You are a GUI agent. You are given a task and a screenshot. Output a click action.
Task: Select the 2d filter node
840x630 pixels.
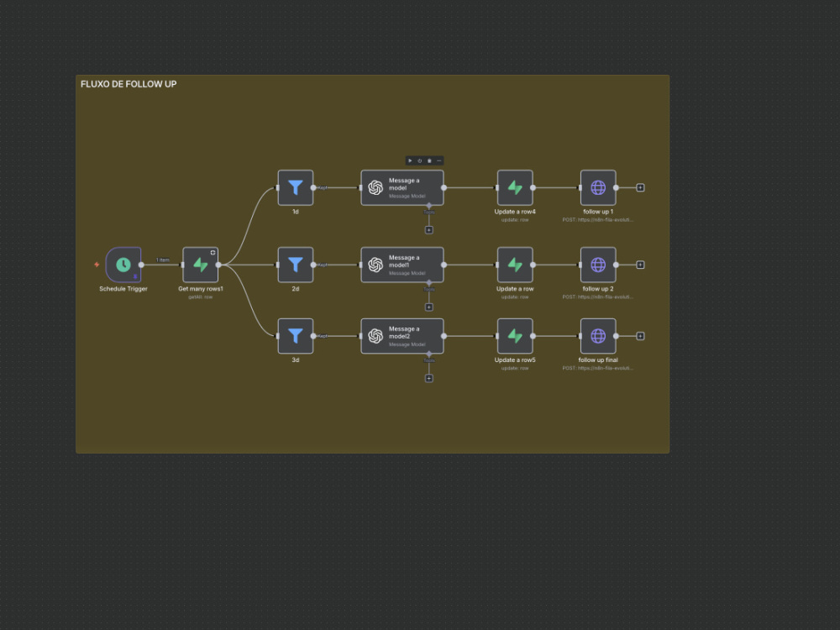tap(295, 265)
